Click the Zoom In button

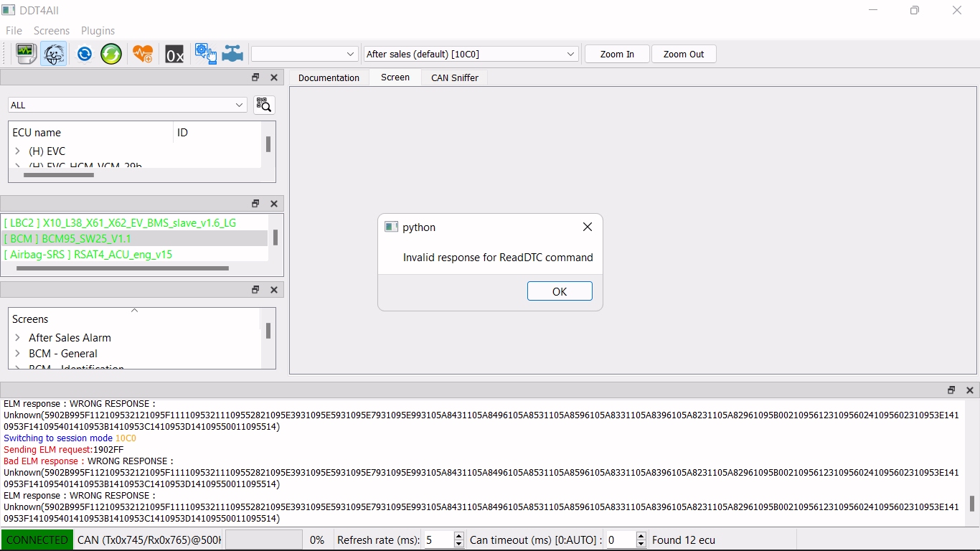616,54
